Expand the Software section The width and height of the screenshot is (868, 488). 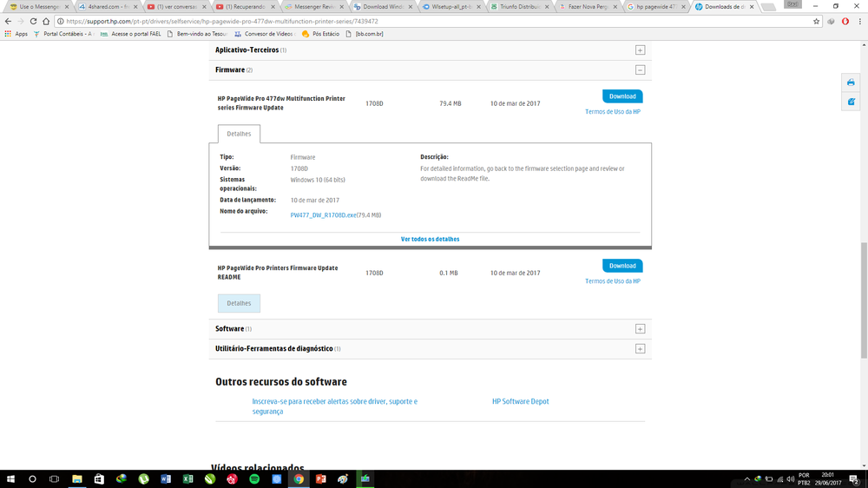pyautogui.click(x=640, y=329)
